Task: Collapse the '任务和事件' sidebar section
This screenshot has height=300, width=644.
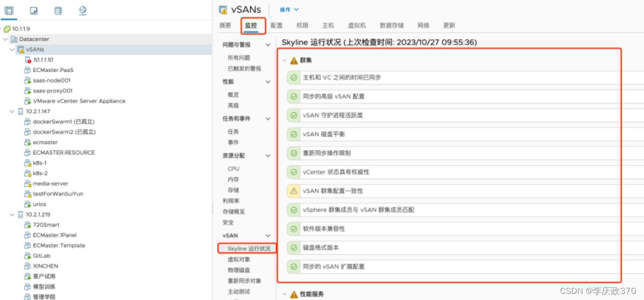Action: click(268, 119)
